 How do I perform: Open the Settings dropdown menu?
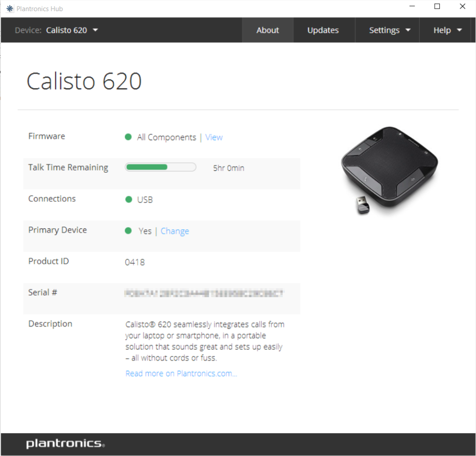click(390, 30)
